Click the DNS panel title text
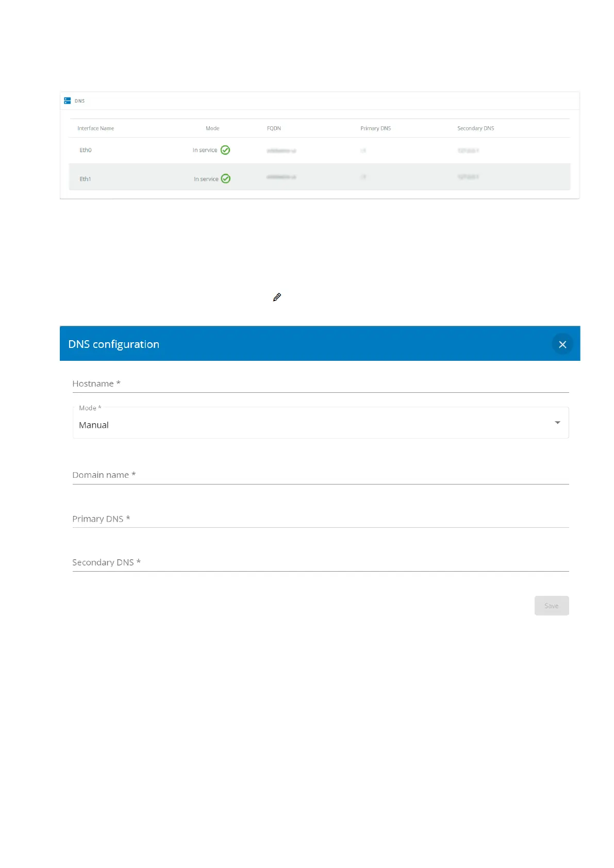This screenshot has height=868, width=614. coord(80,101)
